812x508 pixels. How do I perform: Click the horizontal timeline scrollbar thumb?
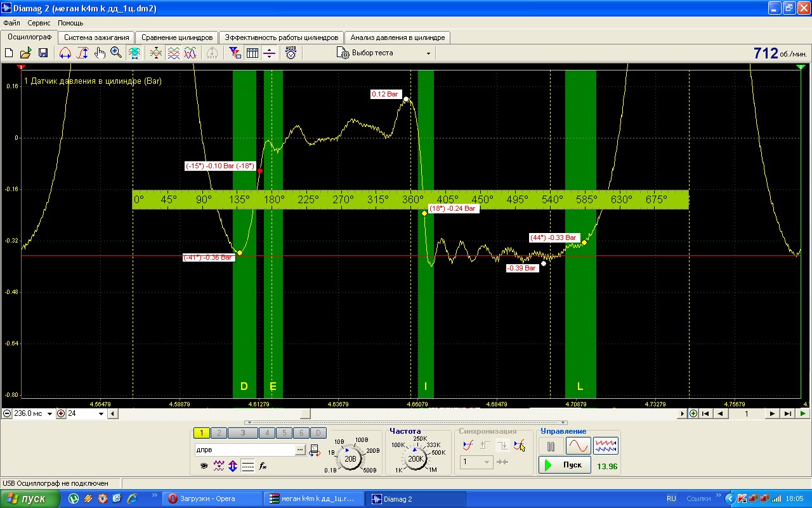pyautogui.click(x=305, y=413)
